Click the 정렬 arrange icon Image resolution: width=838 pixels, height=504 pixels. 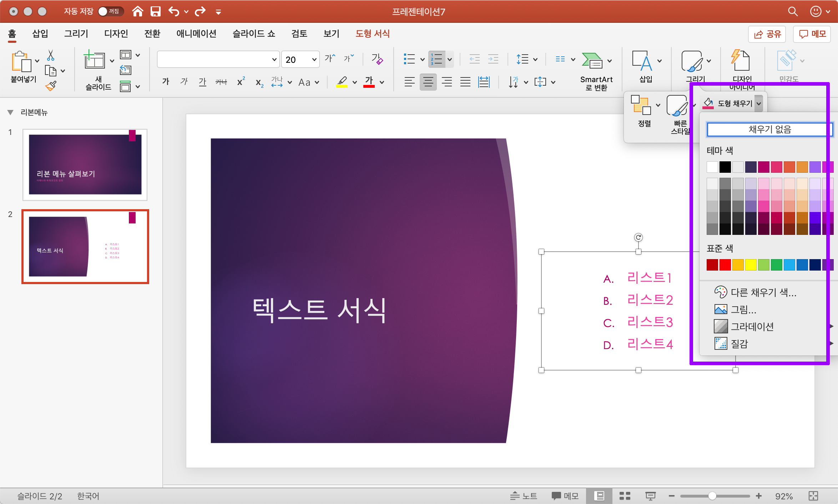641,105
